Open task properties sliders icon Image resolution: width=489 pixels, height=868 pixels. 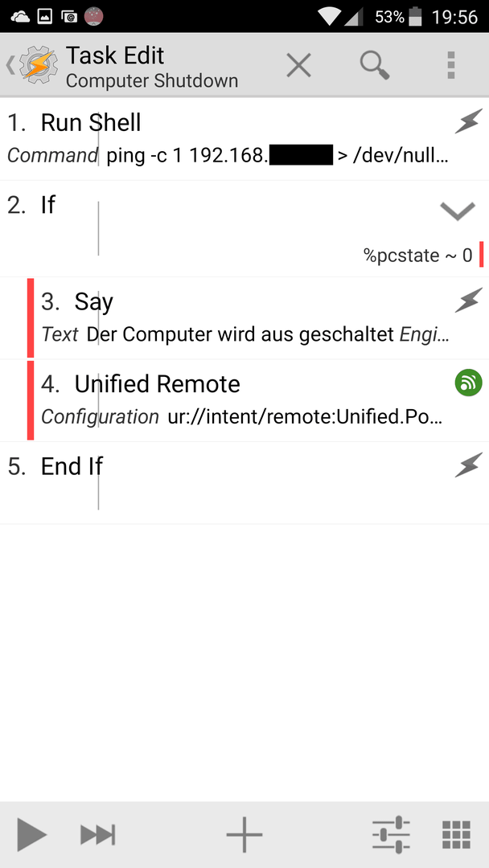[x=392, y=834]
